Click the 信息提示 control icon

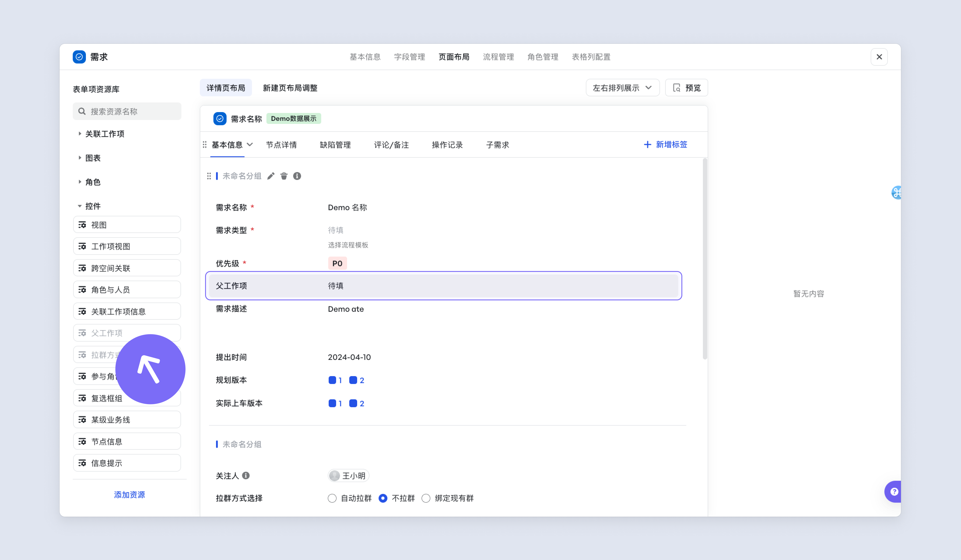pos(82,463)
